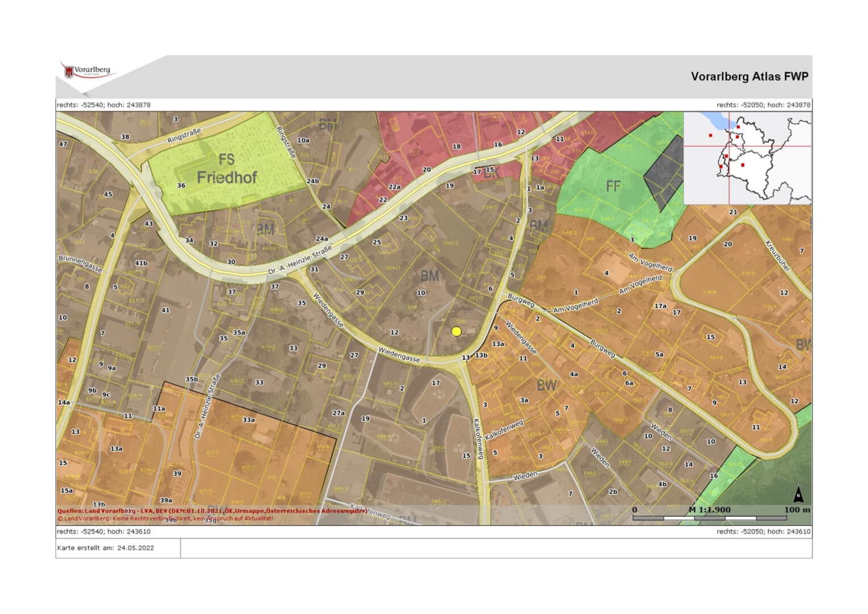The image size is (868, 614).
Task: Select house number 27a on the map
Action: tap(339, 413)
